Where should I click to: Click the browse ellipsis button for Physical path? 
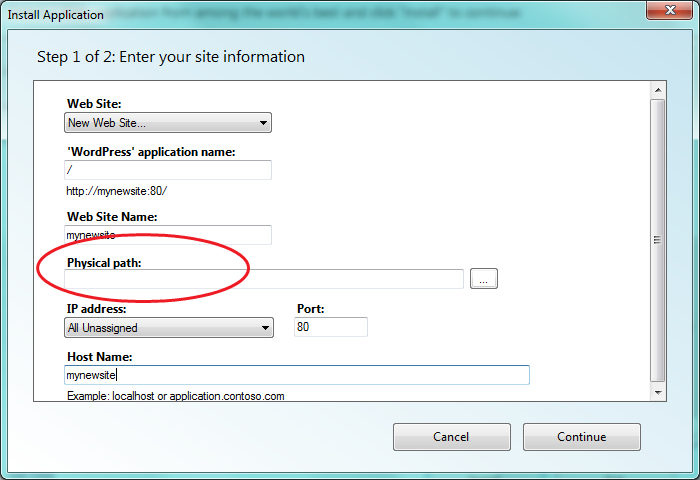[x=483, y=279]
